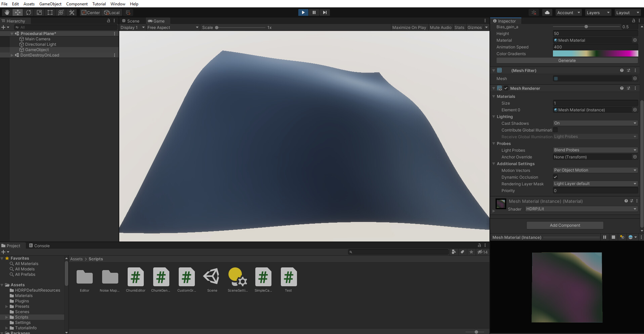
Task: Toggle the Mesh Renderer enabled checkbox
Action: click(506, 88)
